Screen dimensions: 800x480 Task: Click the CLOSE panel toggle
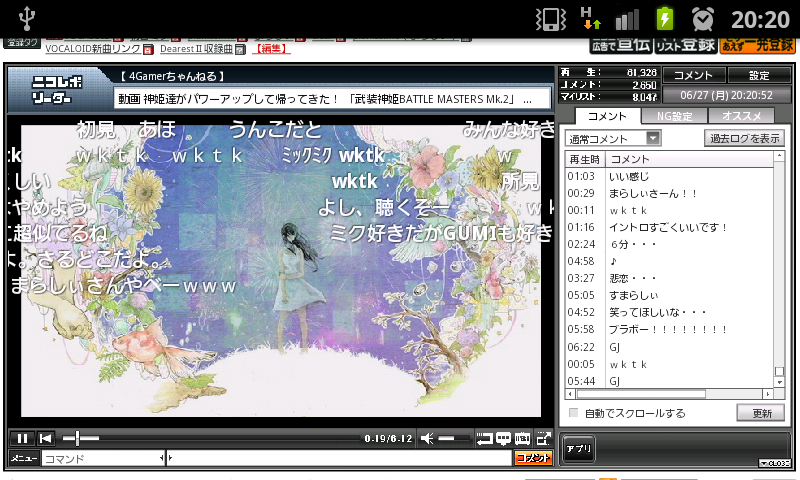click(774, 463)
